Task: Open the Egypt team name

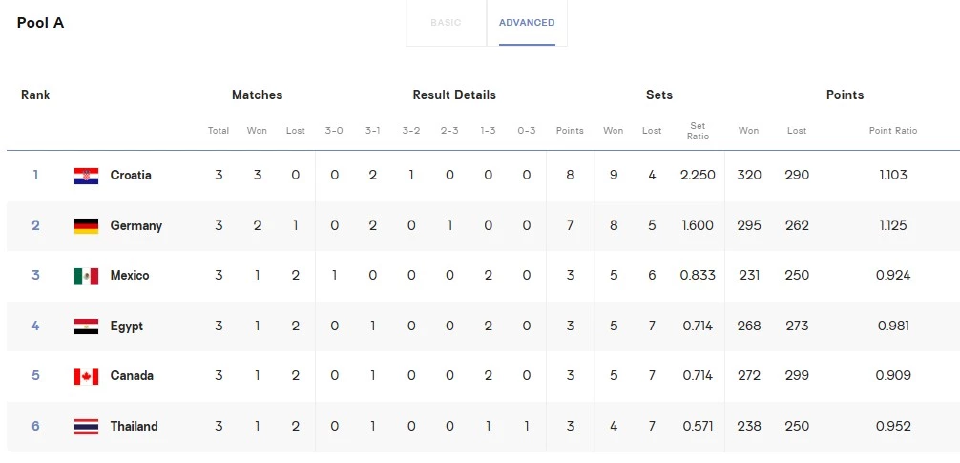Action: 127,326
